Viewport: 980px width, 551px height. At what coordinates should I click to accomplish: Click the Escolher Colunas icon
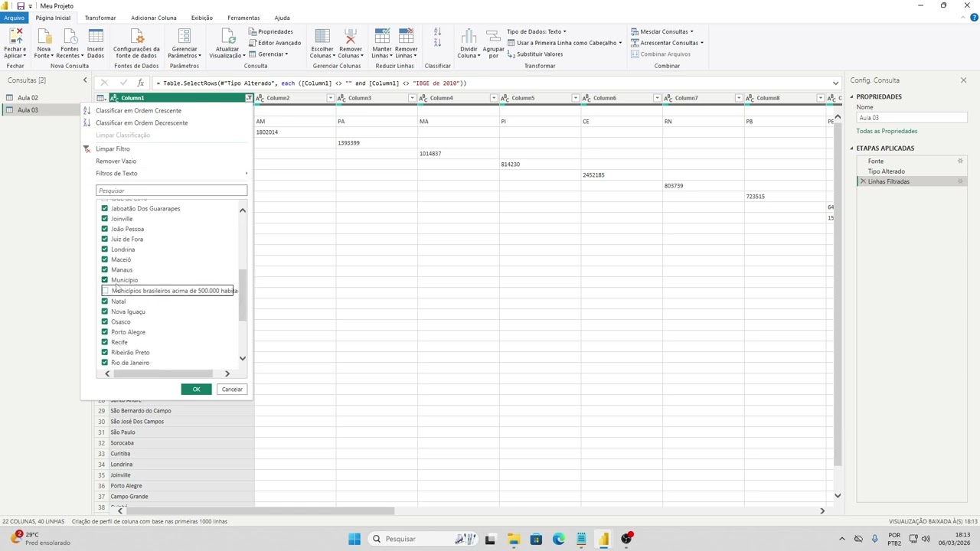(322, 36)
